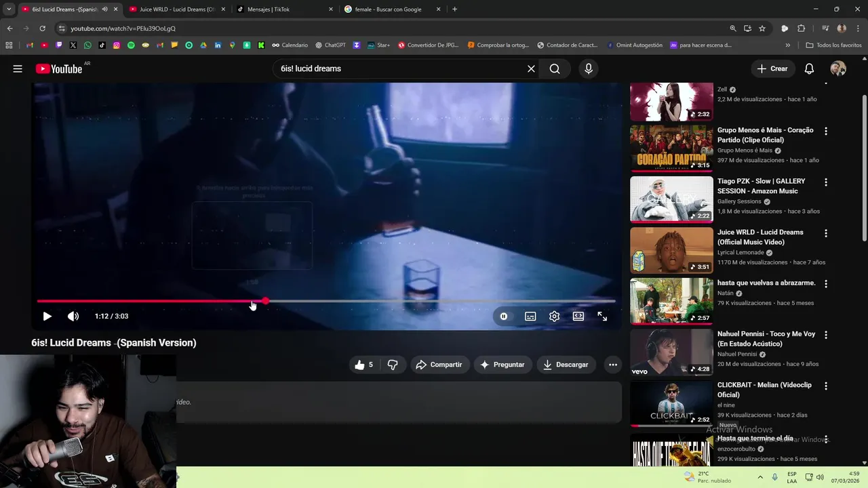Run search with magnifier button
This screenshot has width=868, height=488.
coord(555,68)
